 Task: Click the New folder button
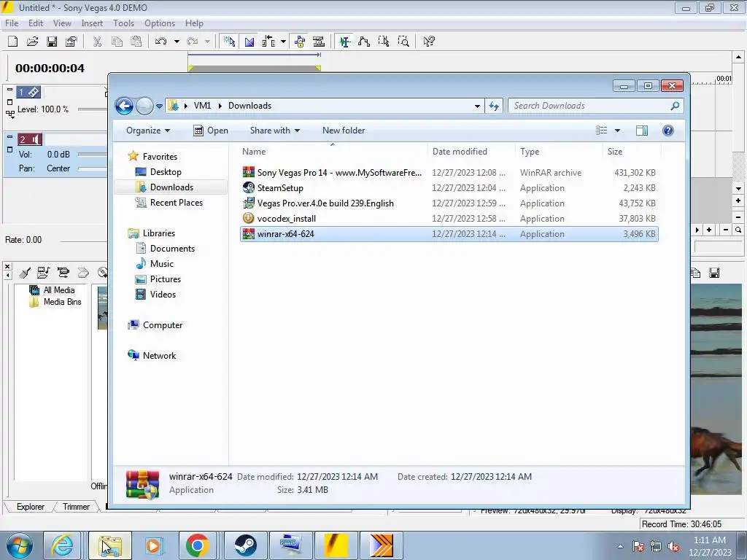click(344, 131)
